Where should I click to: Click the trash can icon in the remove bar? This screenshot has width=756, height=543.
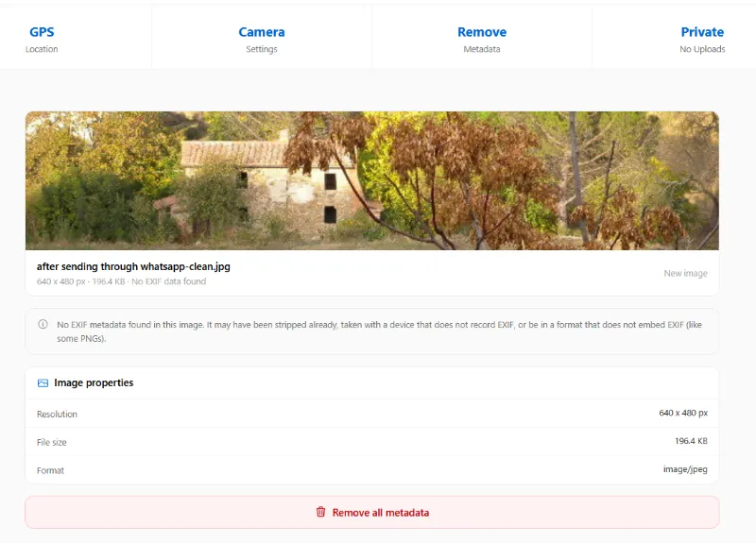320,512
